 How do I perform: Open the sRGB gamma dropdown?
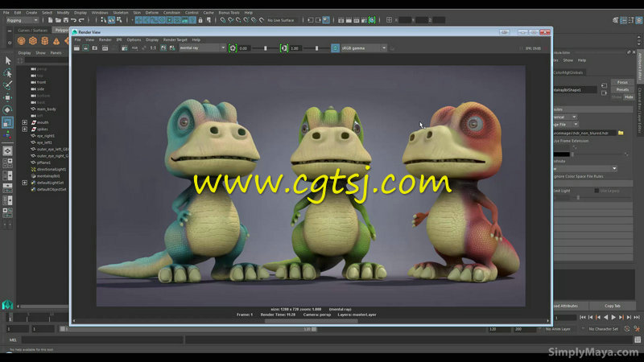[x=364, y=48]
